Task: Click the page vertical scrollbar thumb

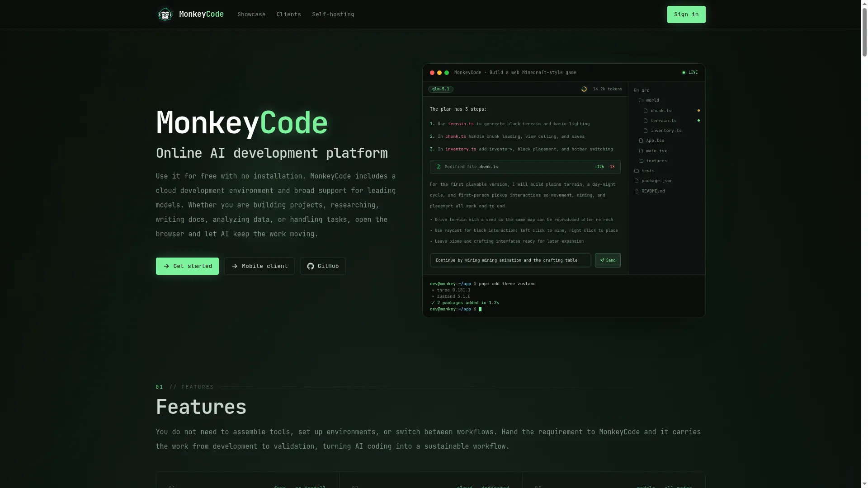Action: (864, 33)
